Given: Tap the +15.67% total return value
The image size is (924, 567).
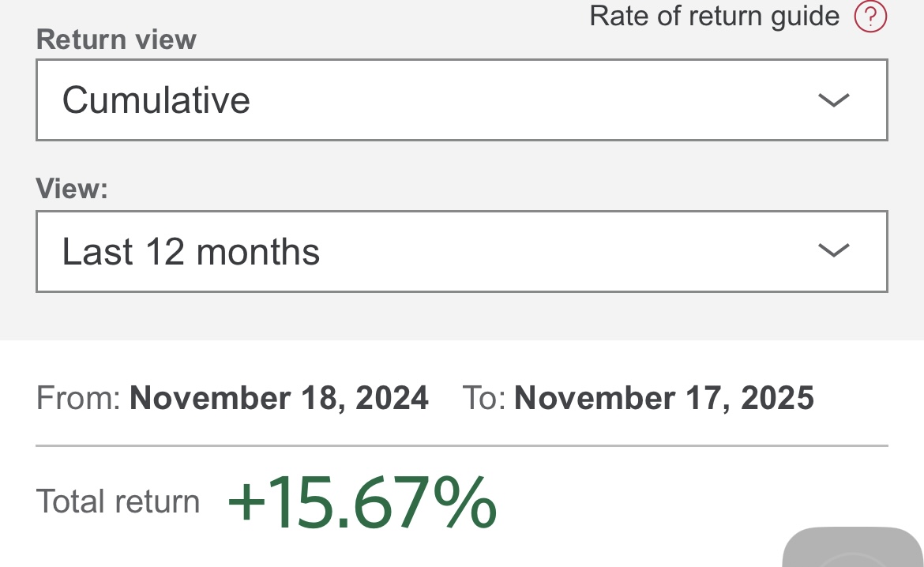Looking at the screenshot, I should tap(362, 502).
